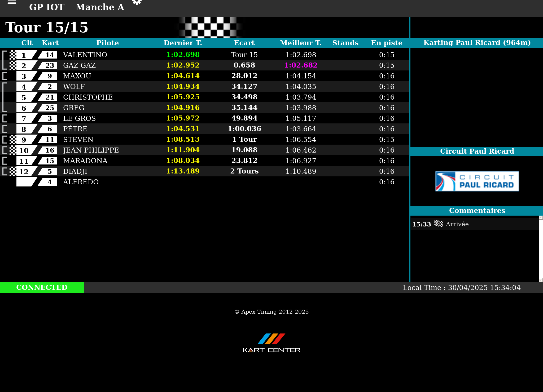Screen dimensions: 543x392
Task: Click the checkered flag next to STEVEN's position
Action: click(x=13, y=140)
